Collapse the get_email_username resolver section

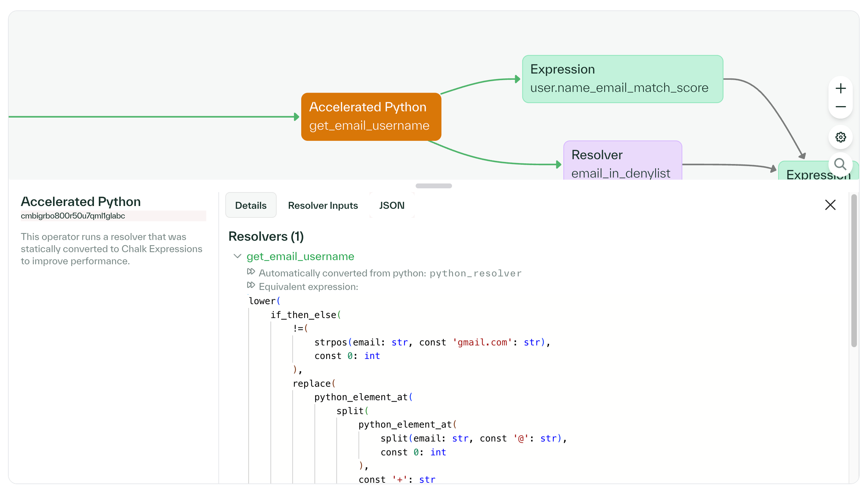click(x=237, y=256)
